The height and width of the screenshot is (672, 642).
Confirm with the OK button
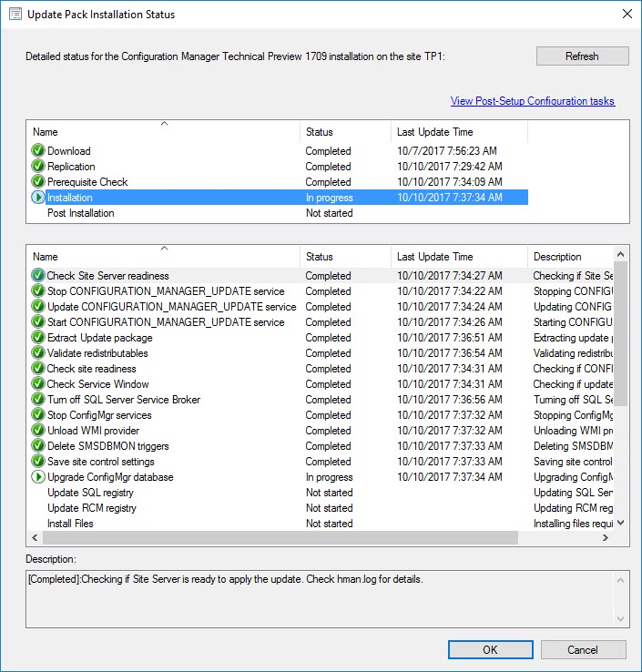tap(490, 650)
